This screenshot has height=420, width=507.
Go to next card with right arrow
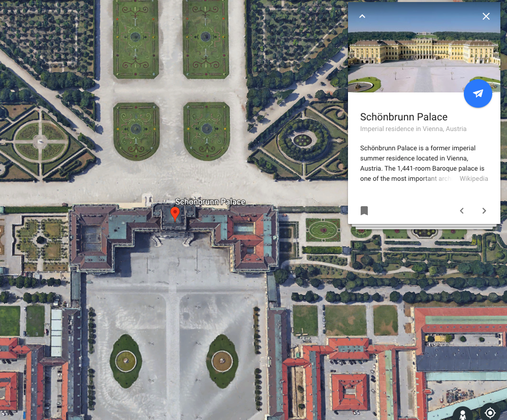[x=484, y=211]
